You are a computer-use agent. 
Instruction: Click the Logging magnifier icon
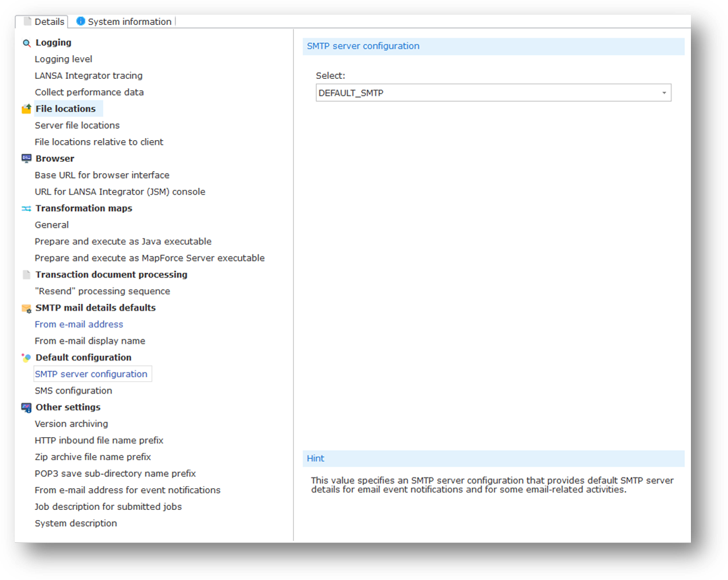[26, 43]
